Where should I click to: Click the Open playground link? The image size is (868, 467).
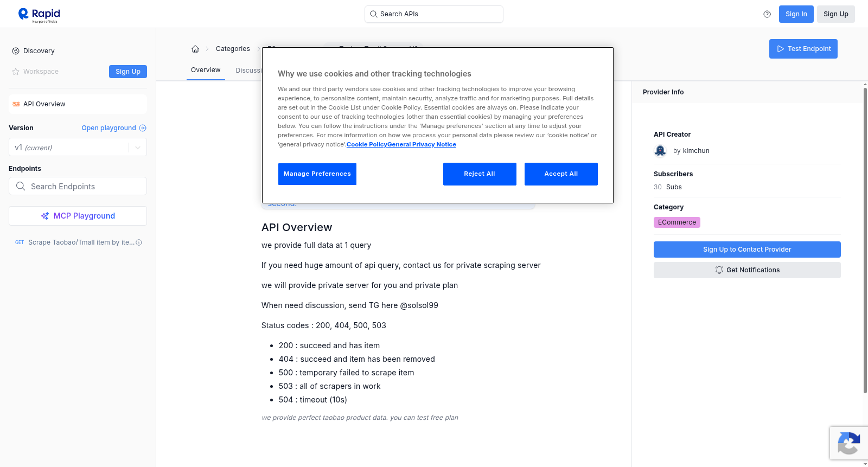tap(114, 128)
